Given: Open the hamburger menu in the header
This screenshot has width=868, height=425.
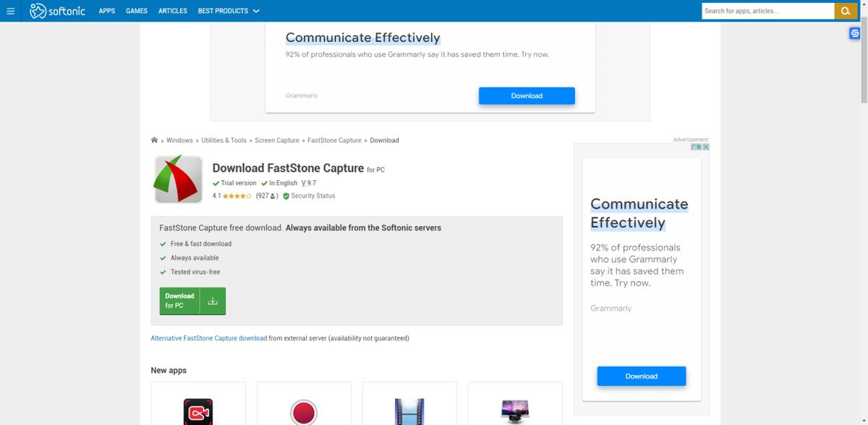Looking at the screenshot, I should 10,11.
